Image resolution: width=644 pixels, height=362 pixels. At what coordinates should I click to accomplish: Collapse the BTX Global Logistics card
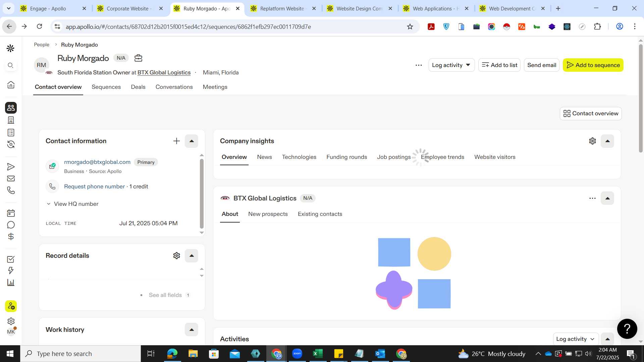click(607, 198)
